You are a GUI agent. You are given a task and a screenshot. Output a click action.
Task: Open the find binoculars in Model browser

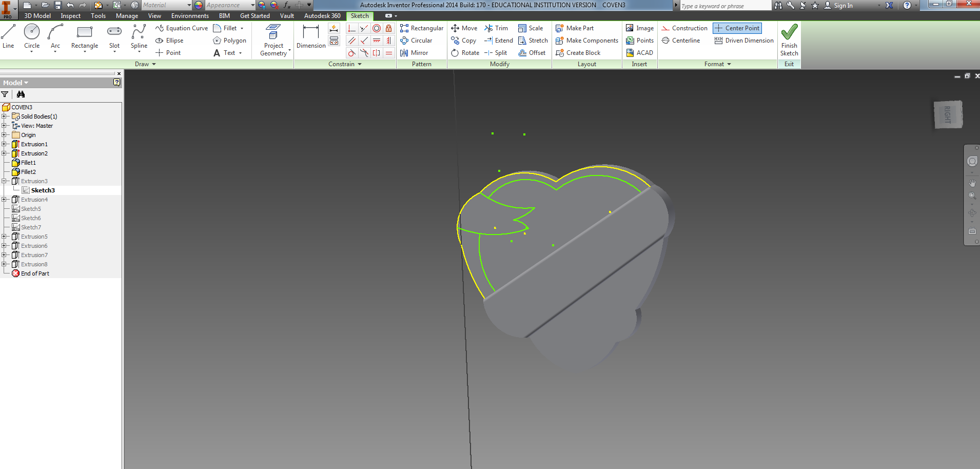click(x=21, y=94)
